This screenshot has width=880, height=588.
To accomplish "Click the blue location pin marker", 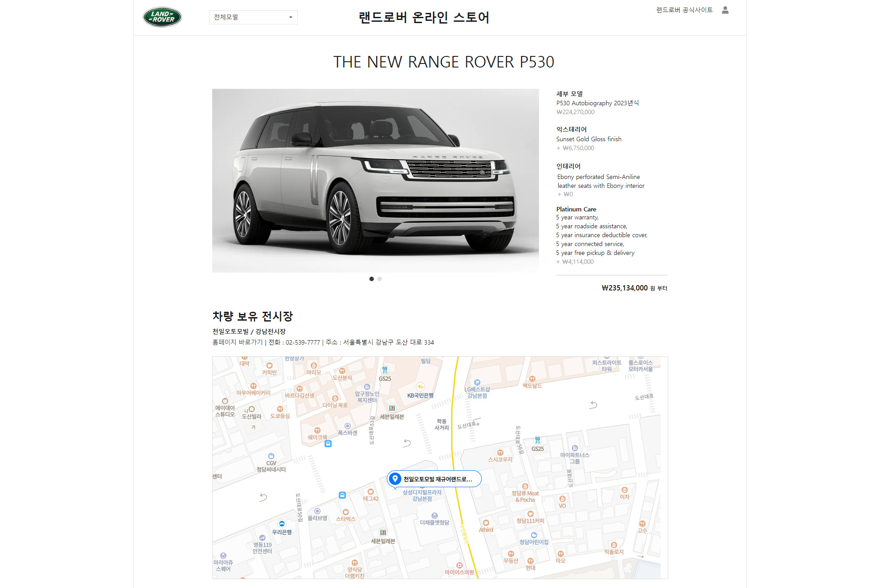I will (x=395, y=479).
